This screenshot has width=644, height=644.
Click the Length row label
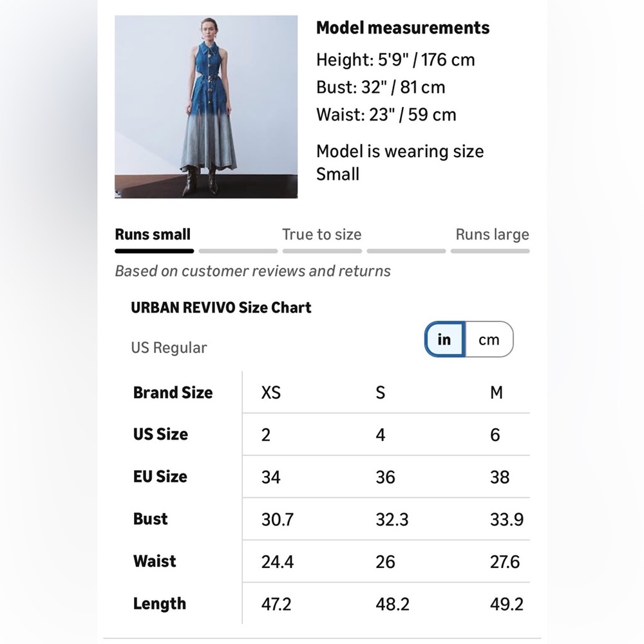(x=159, y=603)
